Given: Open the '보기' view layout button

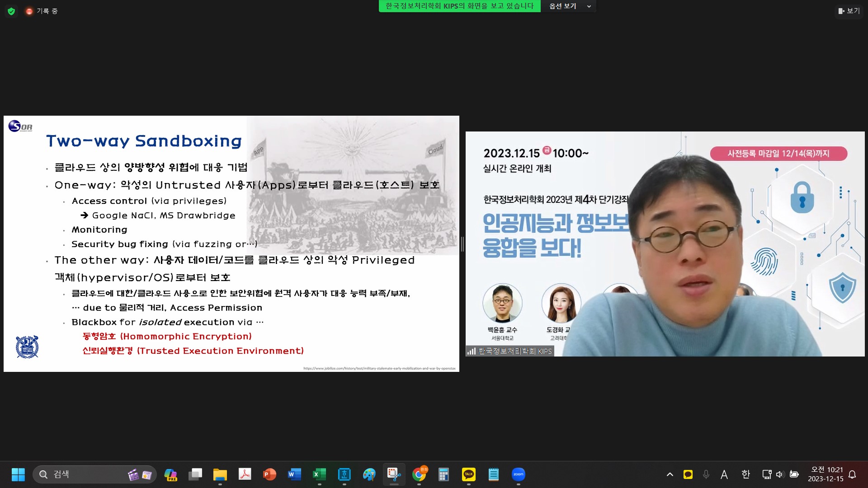Looking at the screenshot, I should point(849,11).
